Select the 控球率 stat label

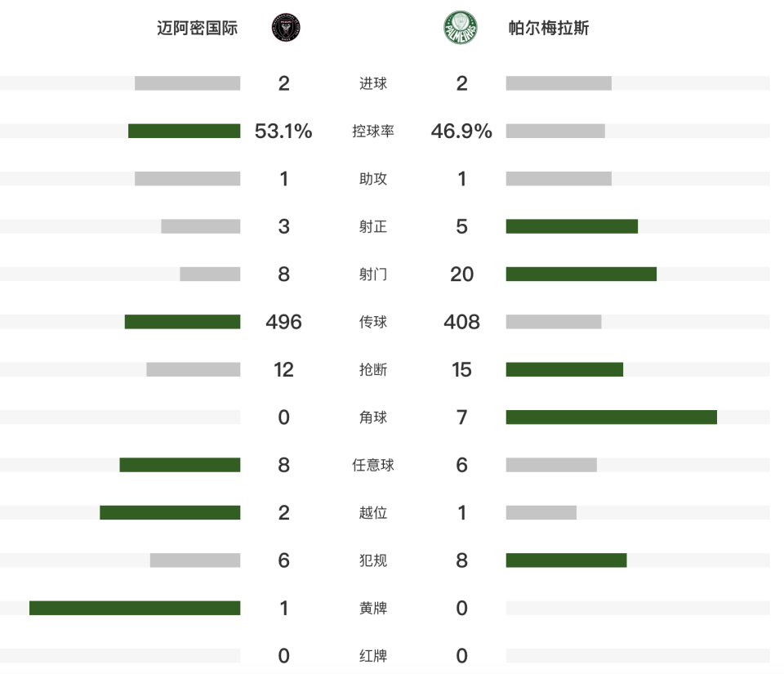373,131
